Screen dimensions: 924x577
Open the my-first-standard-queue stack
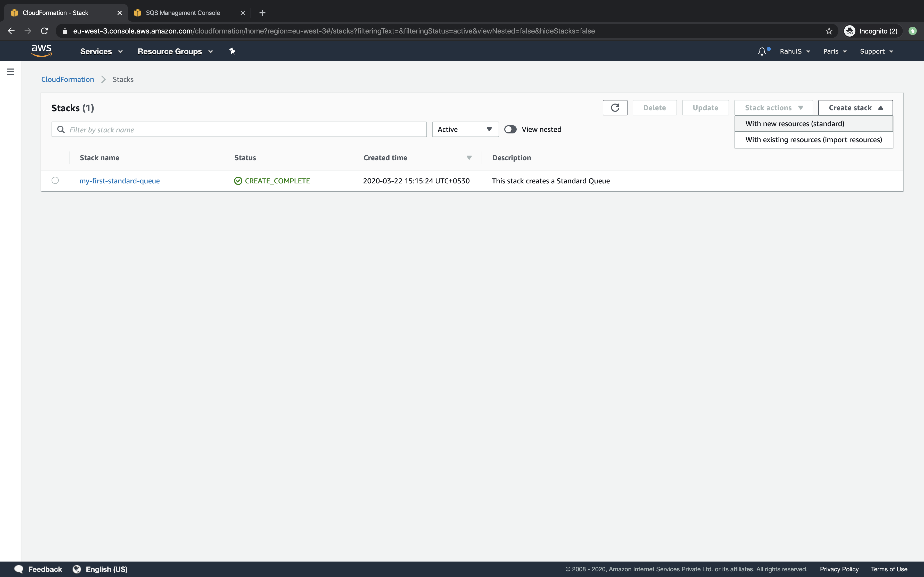pos(120,181)
